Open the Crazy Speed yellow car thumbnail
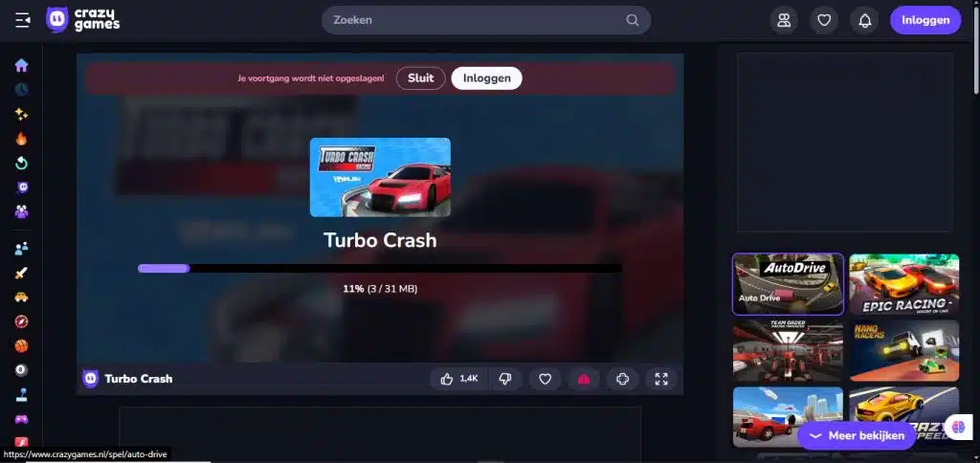Image resolution: width=980 pixels, height=463 pixels. tap(904, 417)
